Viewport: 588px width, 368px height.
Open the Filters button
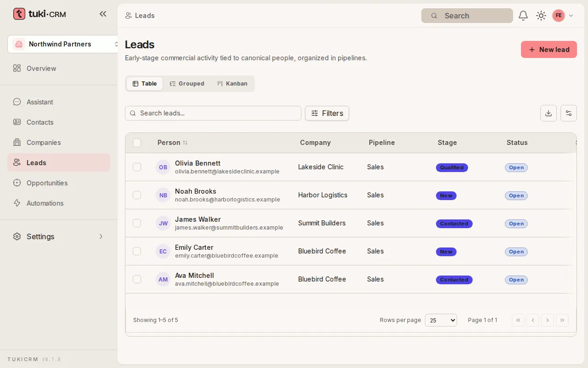tap(327, 113)
